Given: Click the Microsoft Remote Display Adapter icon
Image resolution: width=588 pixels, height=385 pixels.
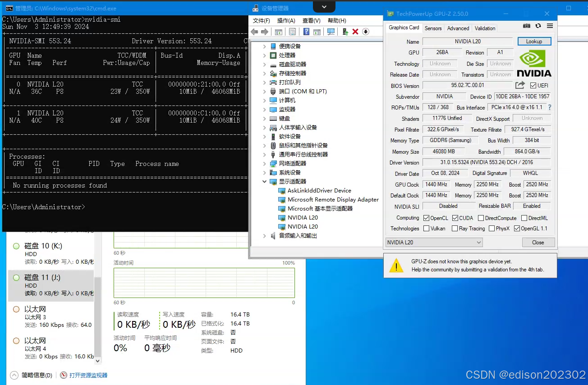Looking at the screenshot, I should tap(282, 200).
